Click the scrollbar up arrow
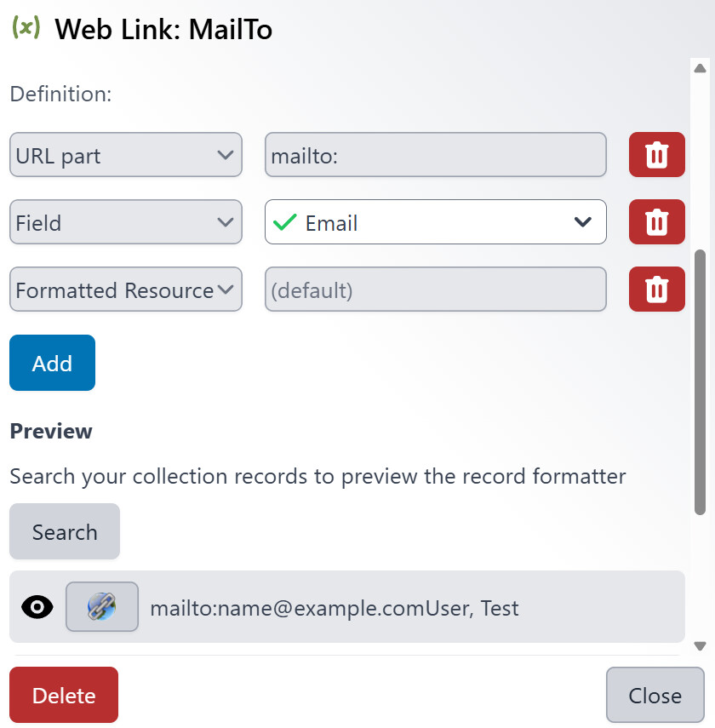Screen dimensions: 715x728 [700, 69]
